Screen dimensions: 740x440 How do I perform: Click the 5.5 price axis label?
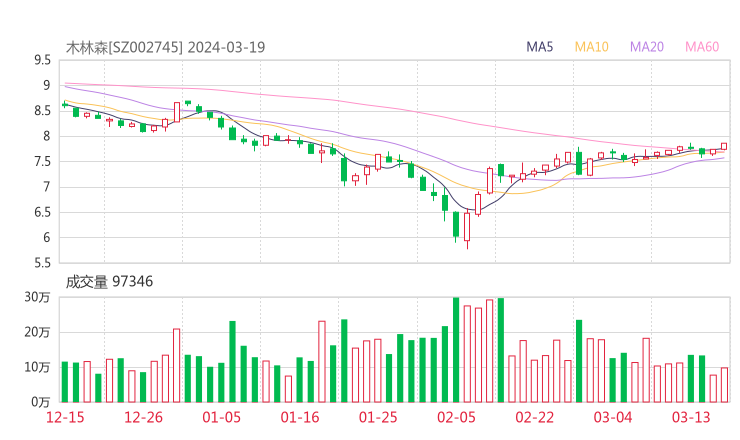point(42,263)
